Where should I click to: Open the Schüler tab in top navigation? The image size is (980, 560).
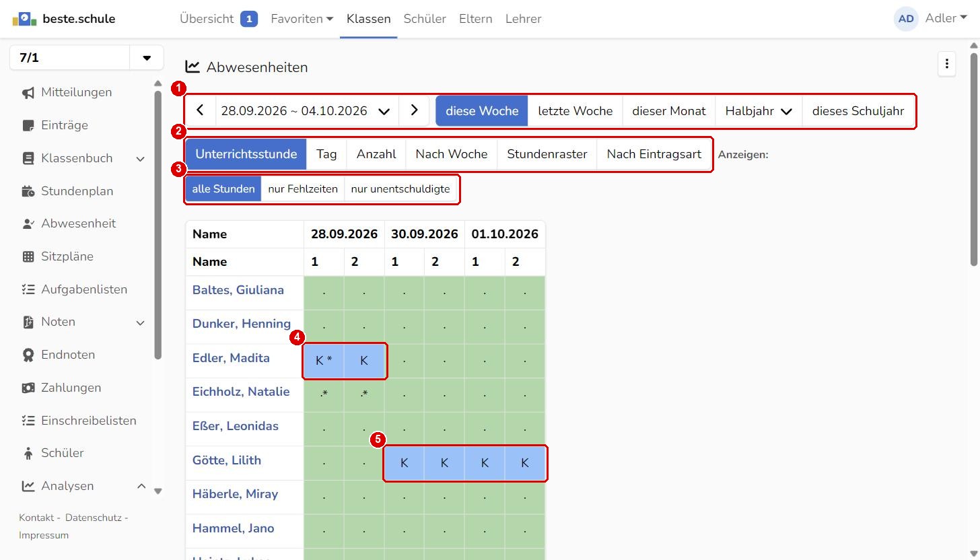tap(425, 19)
